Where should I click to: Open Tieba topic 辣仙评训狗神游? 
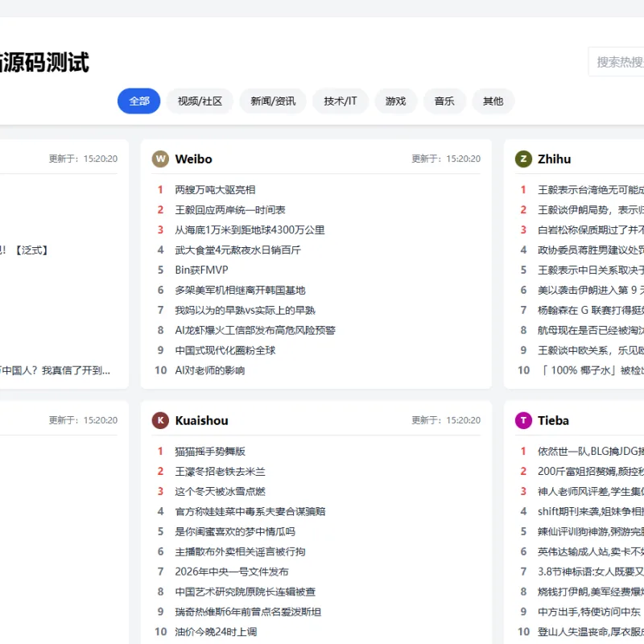(591, 531)
